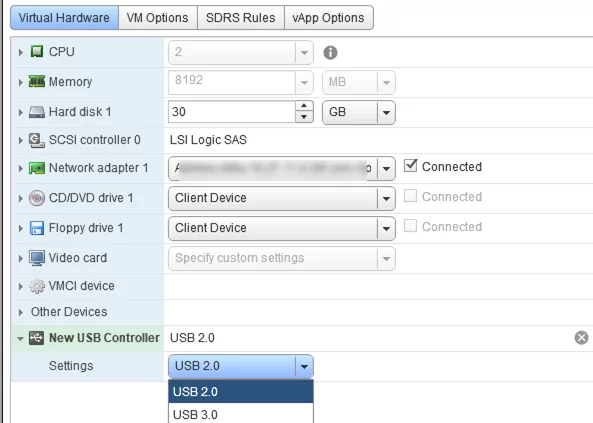Screen dimensions: 593x423
Task: Click the USB Settings dropdown arrow
Action: point(304,366)
